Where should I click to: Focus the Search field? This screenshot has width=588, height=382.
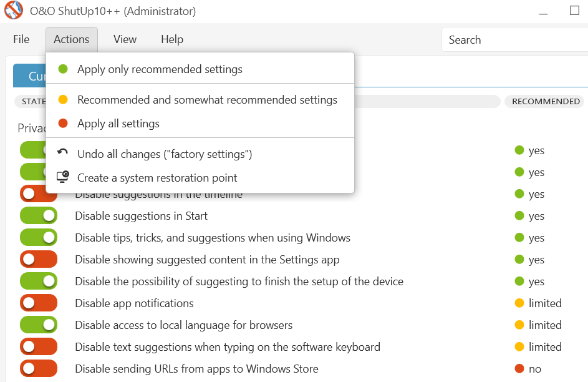514,39
